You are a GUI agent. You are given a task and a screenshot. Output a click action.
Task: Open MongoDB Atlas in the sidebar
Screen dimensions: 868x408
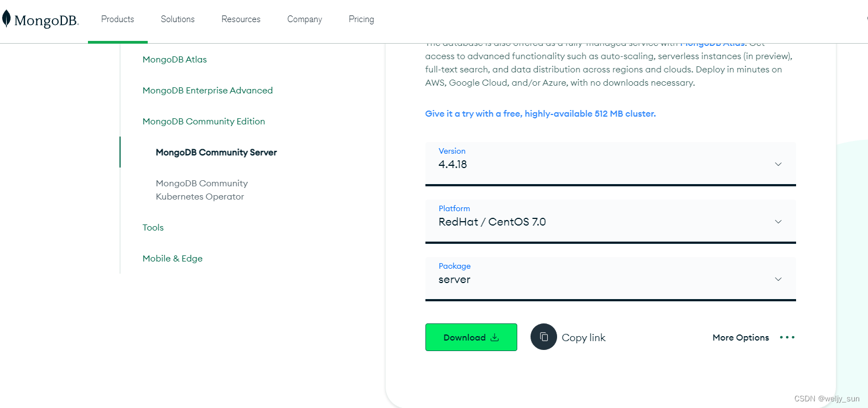[175, 59]
